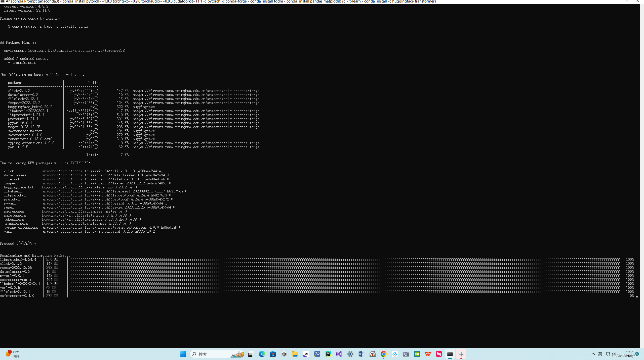Open the EndNote EN taskbar icon
644x360 pixels.
click(306, 354)
